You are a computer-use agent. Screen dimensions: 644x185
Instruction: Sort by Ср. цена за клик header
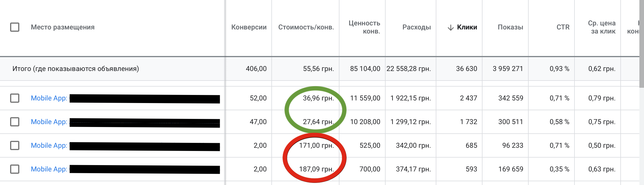pos(602,27)
